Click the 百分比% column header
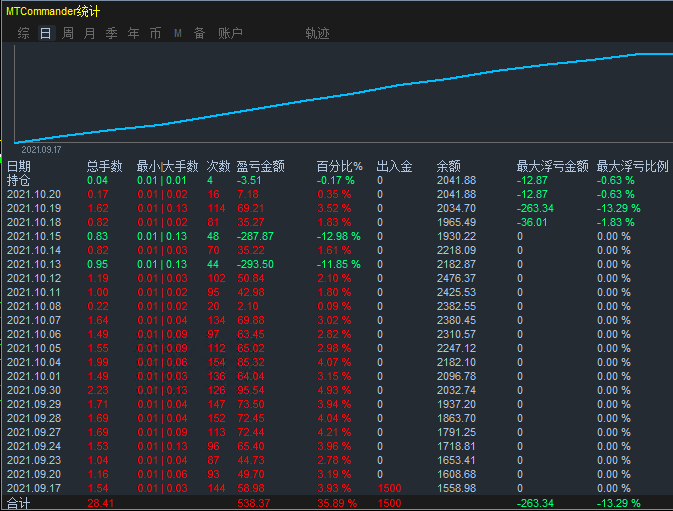Screen dimensions: 673x511 pos(340,166)
